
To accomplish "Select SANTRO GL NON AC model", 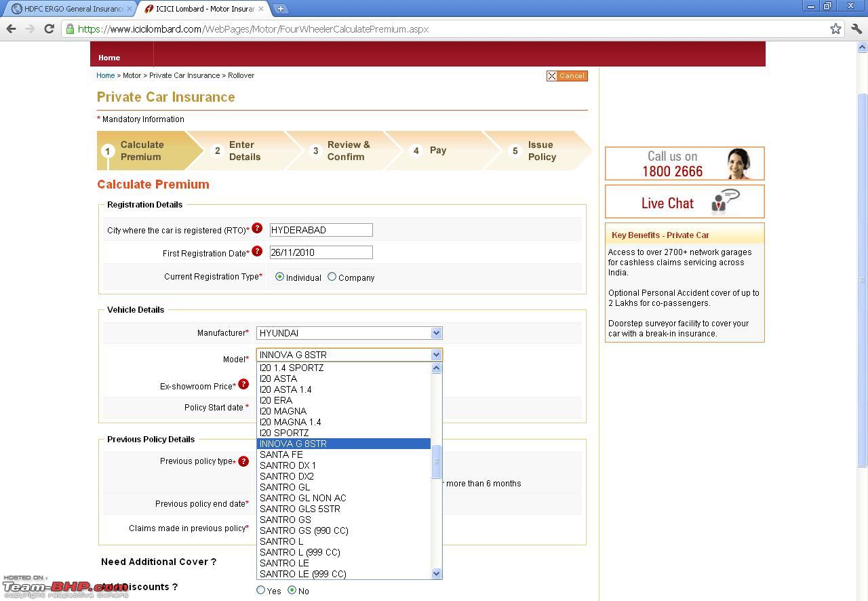I will [344, 498].
